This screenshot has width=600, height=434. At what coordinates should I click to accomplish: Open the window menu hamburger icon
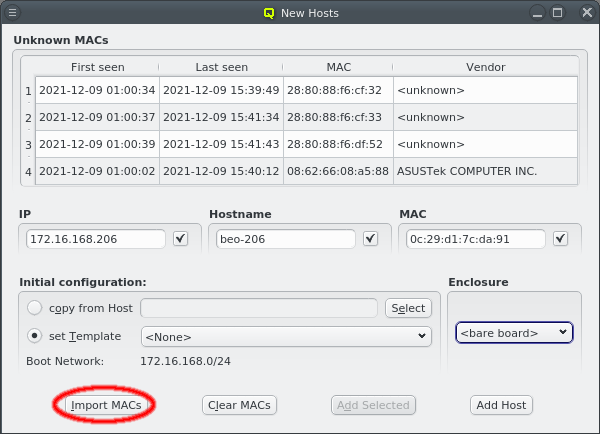13,13
